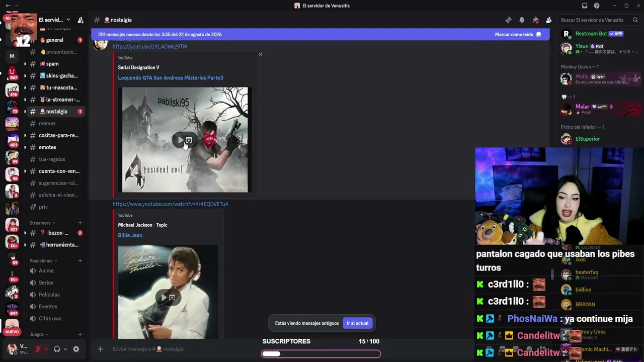Open the server with 616 badge
Screen dimensions: 644x362
12,90
